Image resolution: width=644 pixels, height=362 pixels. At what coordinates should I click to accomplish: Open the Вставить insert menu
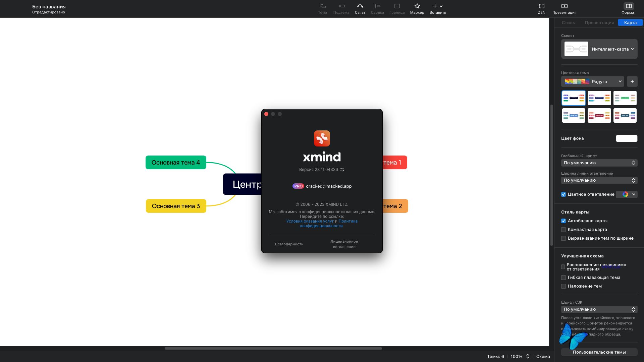[x=438, y=9]
